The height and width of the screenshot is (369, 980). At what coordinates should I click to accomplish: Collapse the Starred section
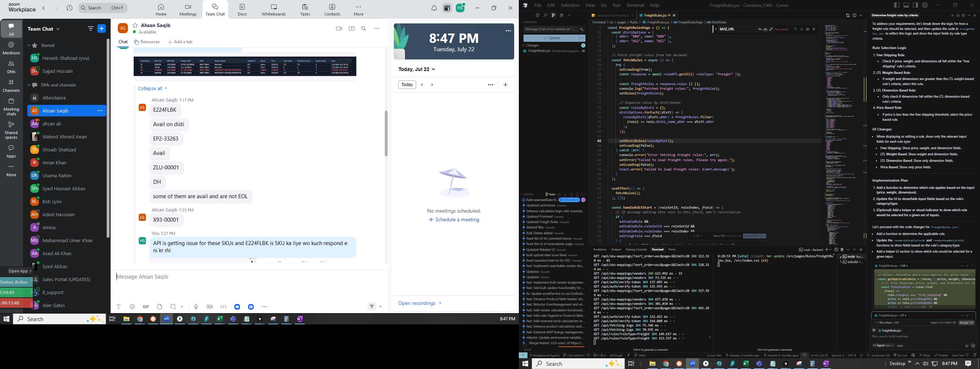tap(28, 45)
